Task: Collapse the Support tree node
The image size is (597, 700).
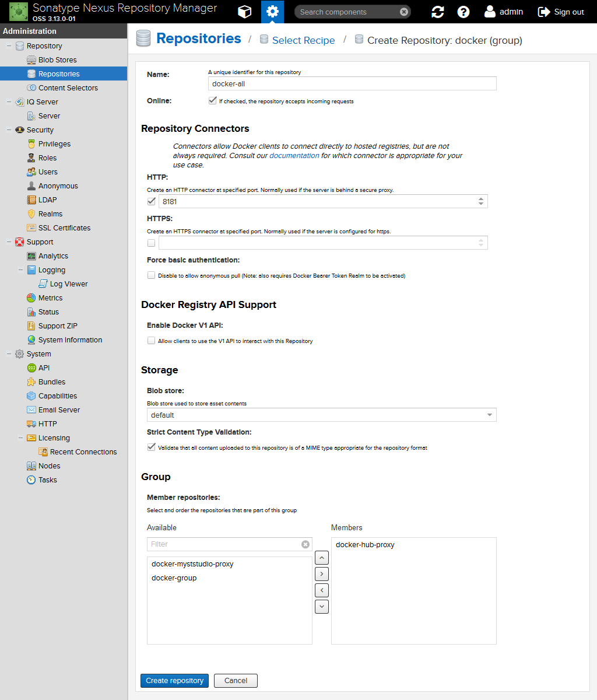Action: 9,242
